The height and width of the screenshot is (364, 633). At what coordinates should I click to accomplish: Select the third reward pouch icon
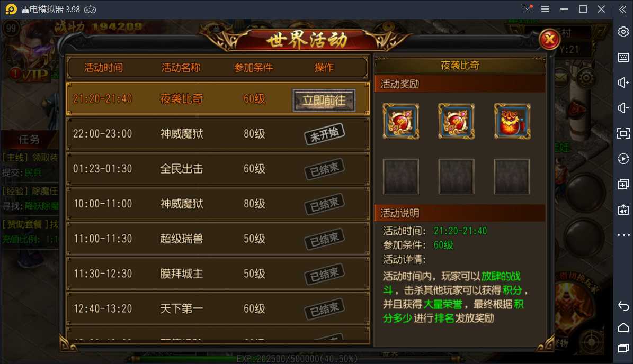(x=512, y=121)
